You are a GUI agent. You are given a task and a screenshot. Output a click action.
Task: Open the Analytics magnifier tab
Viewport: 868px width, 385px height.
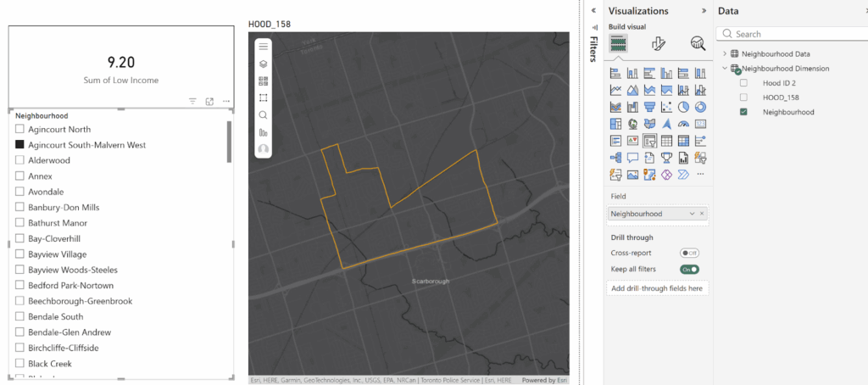[x=698, y=44]
